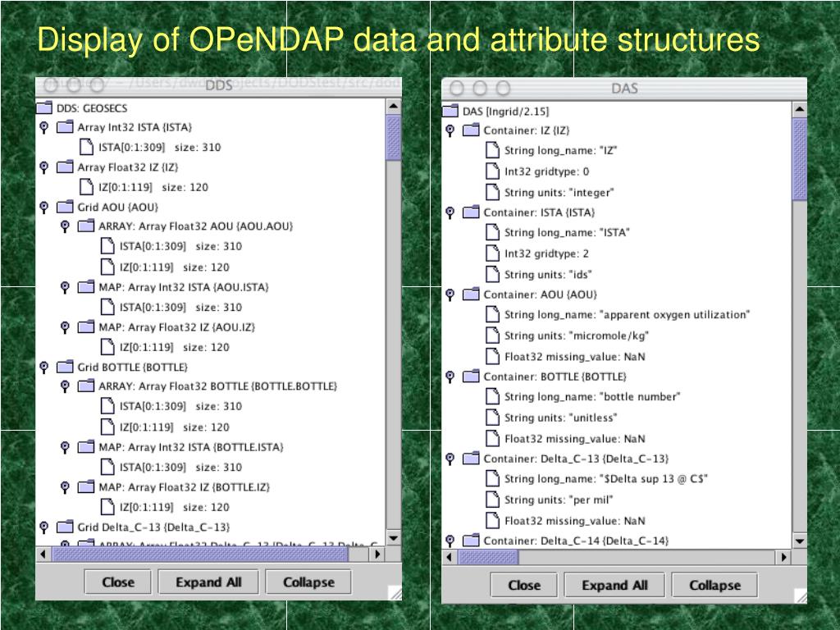Click folder icon beside Array Float32 IZ {IZ}

(65, 167)
